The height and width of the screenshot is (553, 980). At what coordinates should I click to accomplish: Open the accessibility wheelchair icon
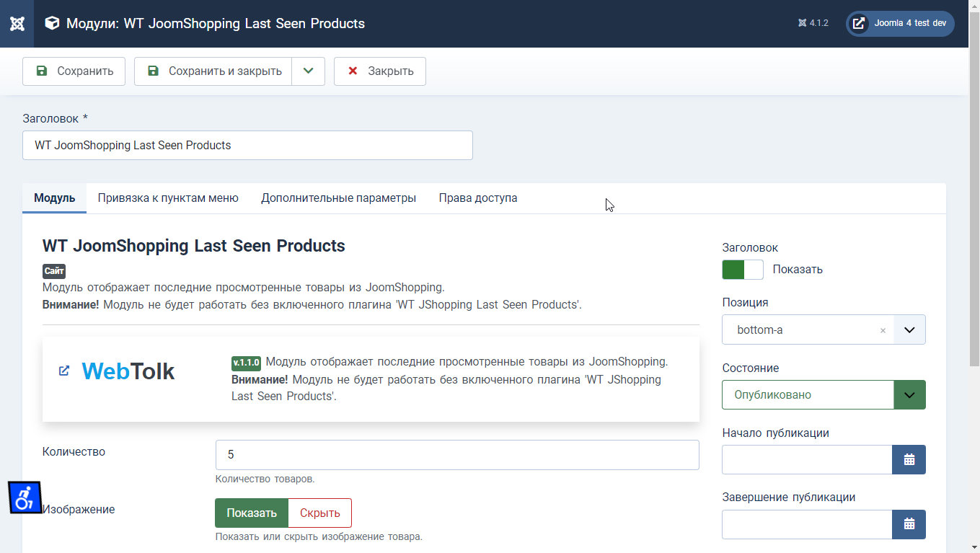click(25, 497)
